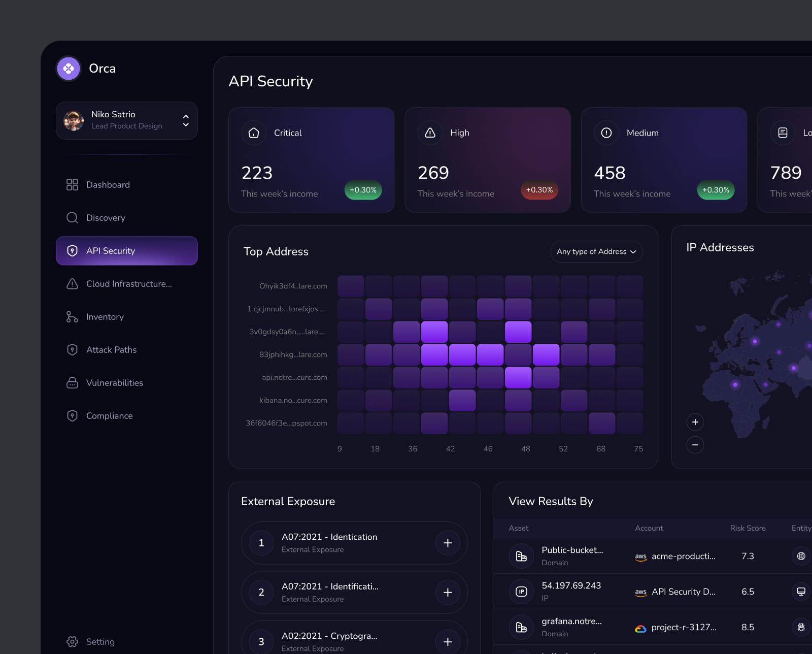The height and width of the screenshot is (654, 812).
Task: Click the High card red +0.30% badge
Action: click(x=539, y=190)
